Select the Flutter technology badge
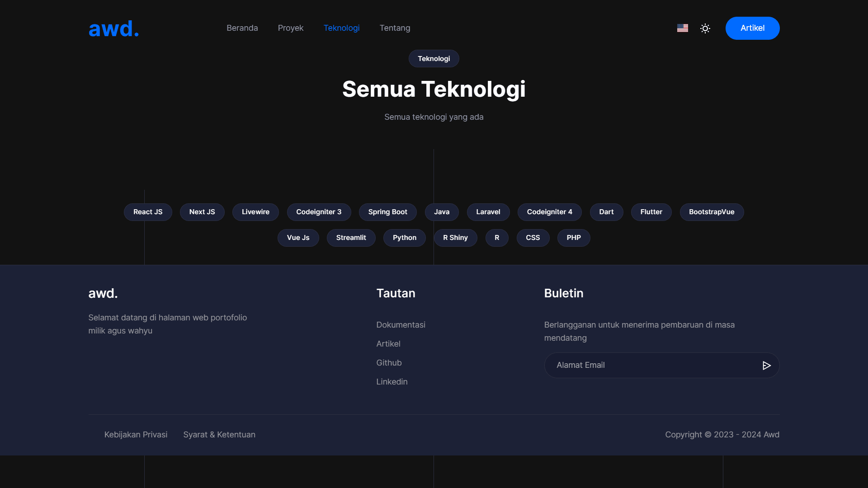868x488 pixels. click(x=651, y=212)
